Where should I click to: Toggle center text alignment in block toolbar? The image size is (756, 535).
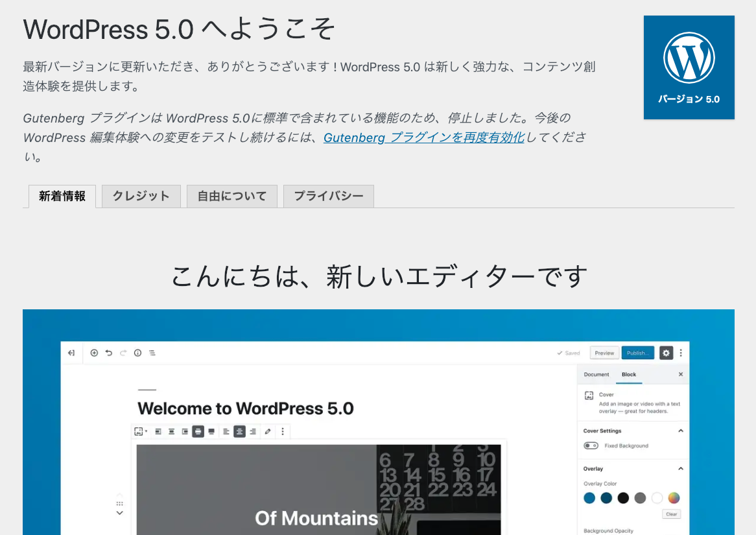[240, 431]
